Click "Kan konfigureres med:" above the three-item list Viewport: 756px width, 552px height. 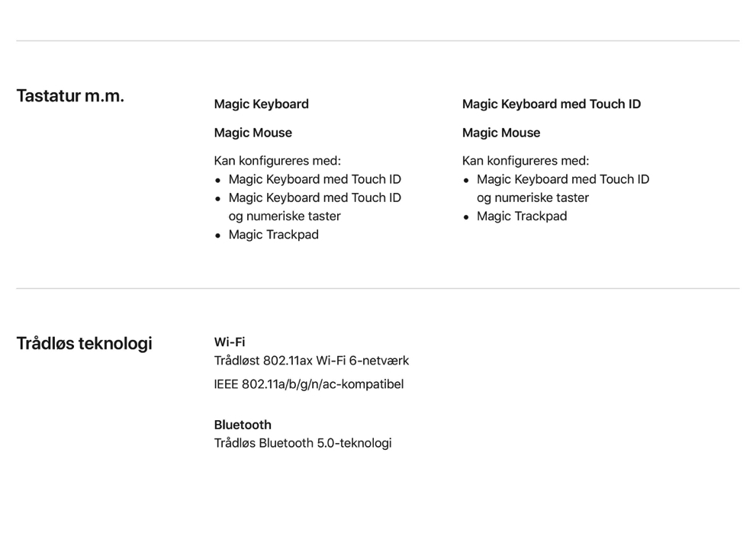point(277,161)
